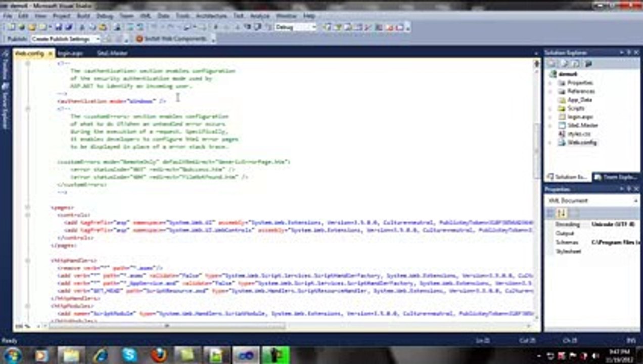Open Firefox from the taskbar
This screenshot has height=364, width=643.
point(159,355)
